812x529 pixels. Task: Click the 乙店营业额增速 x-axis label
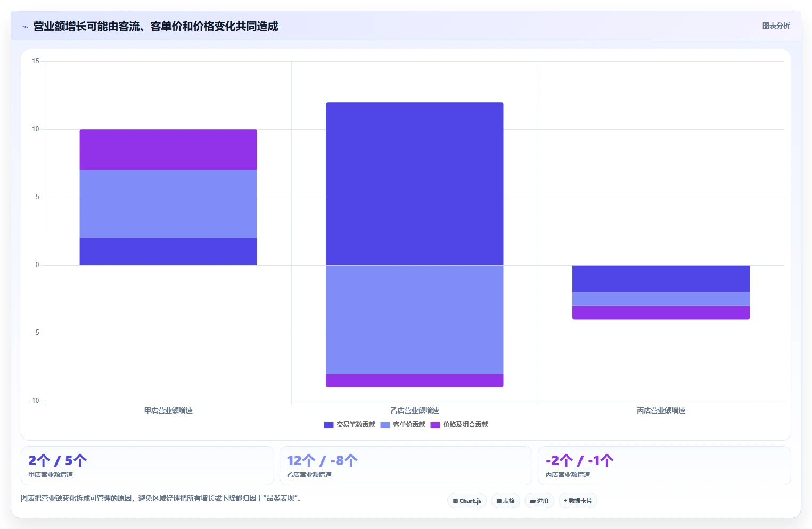pyautogui.click(x=414, y=410)
